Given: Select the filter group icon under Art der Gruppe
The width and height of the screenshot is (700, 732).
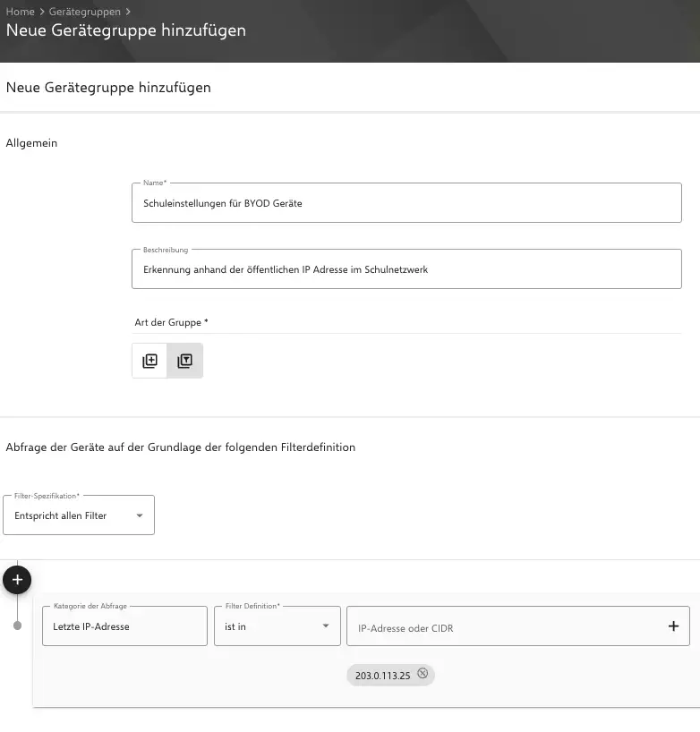Looking at the screenshot, I should [x=184, y=360].
